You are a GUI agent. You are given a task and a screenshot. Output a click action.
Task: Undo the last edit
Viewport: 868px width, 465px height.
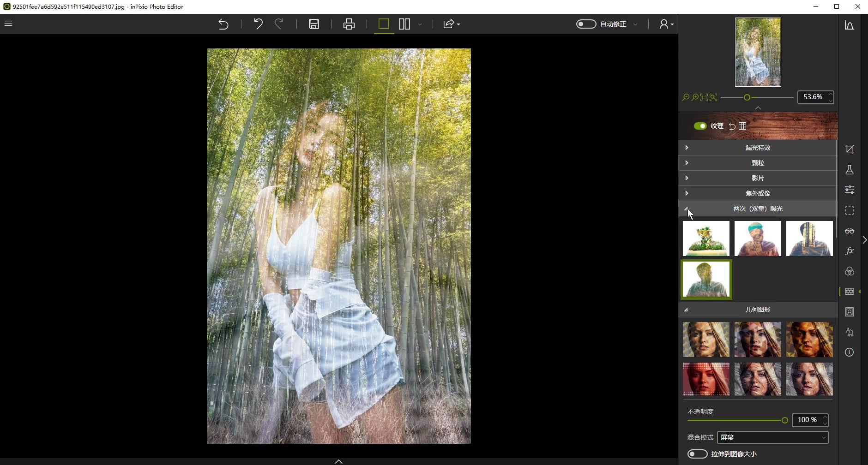tap(258, 24)
